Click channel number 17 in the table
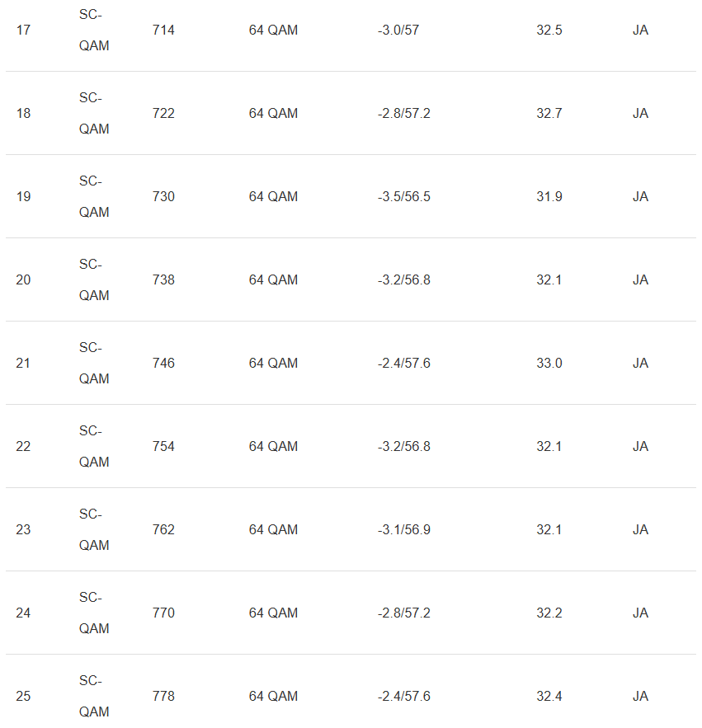702x728 pixels. coord(23,31)
